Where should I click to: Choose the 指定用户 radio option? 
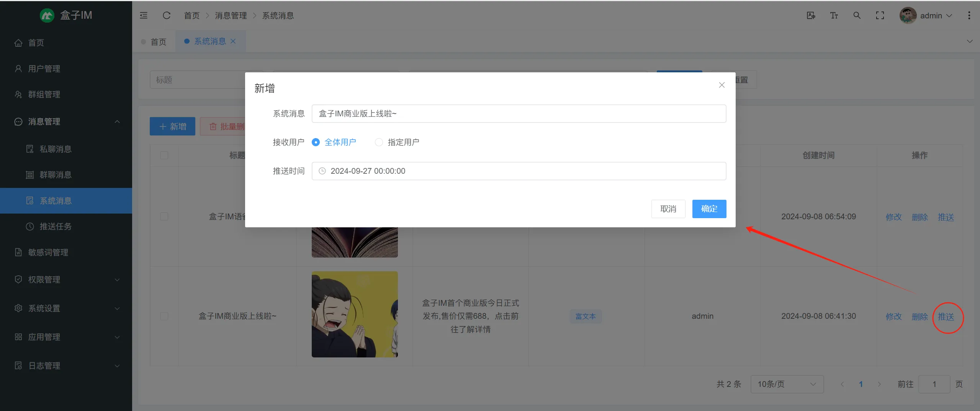click(379, 142)
